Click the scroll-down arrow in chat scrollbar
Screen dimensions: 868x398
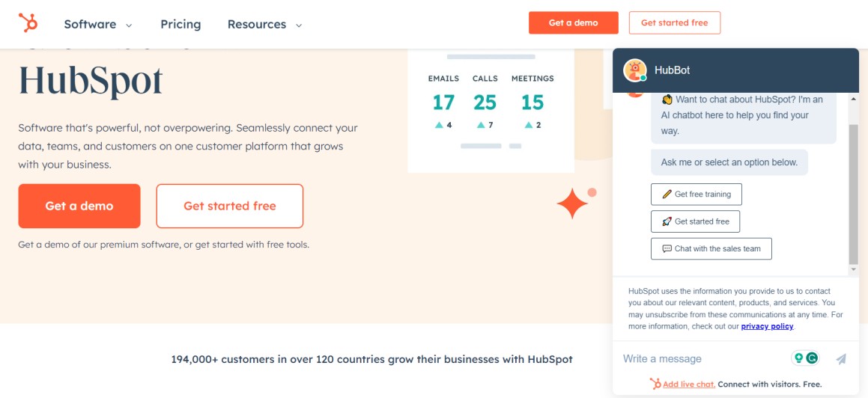click(854, 269)
